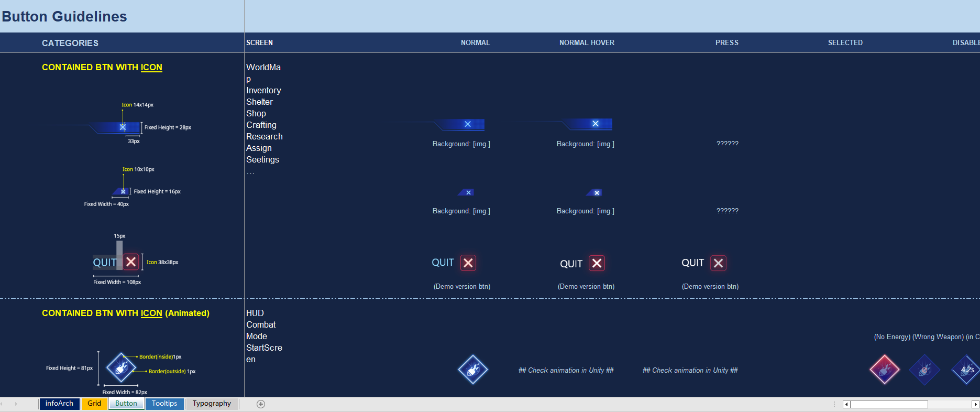Select the small close button image under NORMAL HOVER
This screenshot has height=412, width=980.
594,193
